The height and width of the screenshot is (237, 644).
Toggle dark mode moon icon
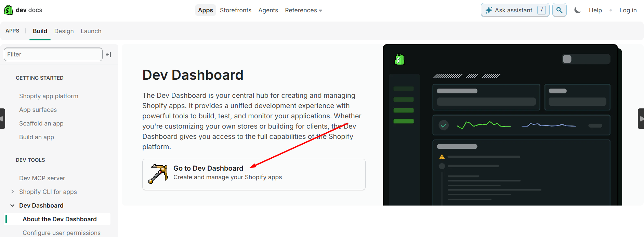[x=577, y=10]
